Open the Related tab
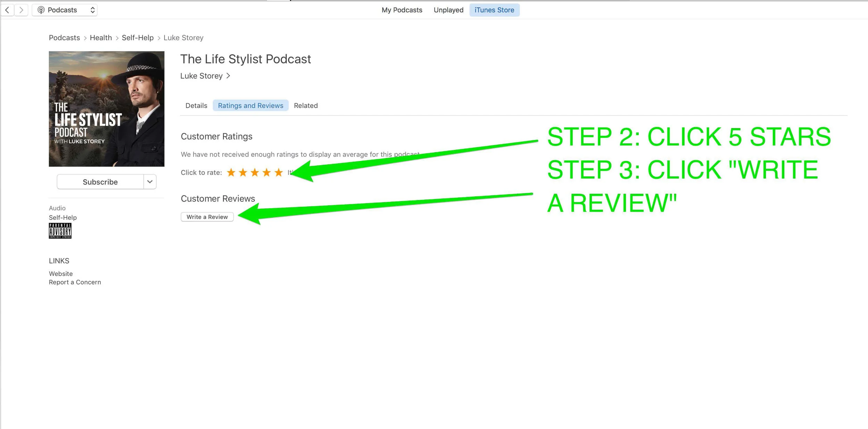The height and width of the screenshot is (429, 868). 306,105
